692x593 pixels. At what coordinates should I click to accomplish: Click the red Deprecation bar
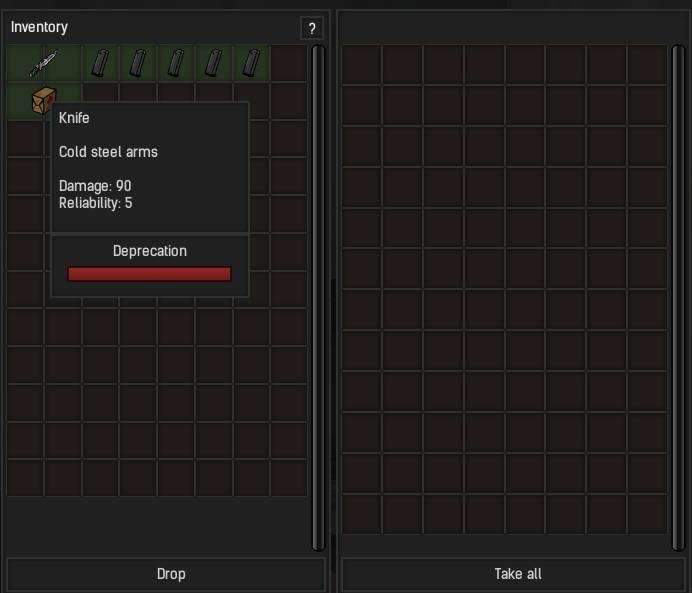149,274
